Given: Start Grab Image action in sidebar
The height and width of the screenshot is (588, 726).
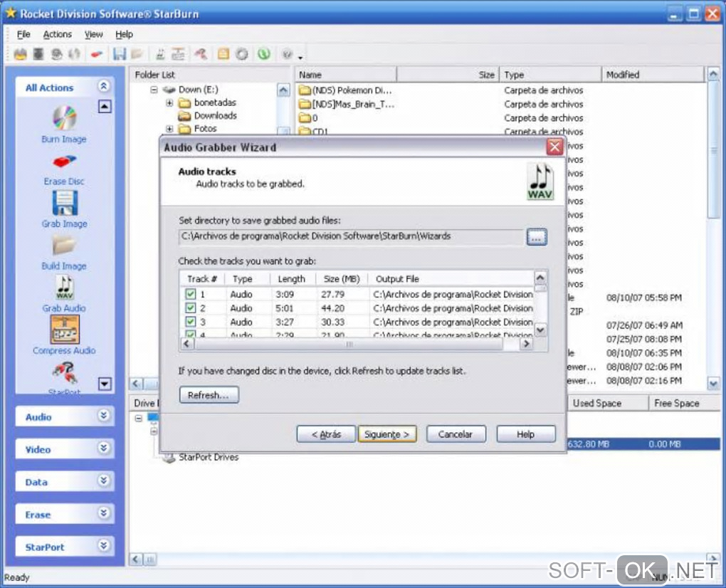Looking at the screenshot, I should click(64, 209).
